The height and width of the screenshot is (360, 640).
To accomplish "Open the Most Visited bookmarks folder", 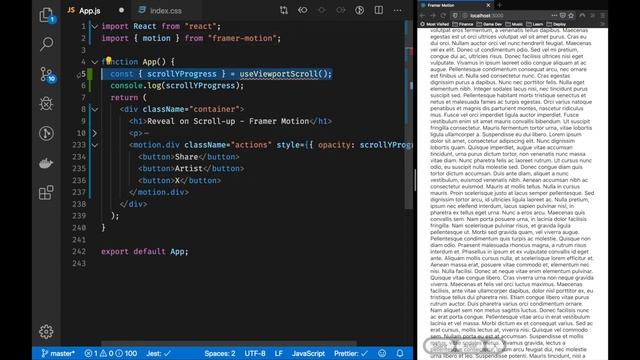I will (435, 24).
